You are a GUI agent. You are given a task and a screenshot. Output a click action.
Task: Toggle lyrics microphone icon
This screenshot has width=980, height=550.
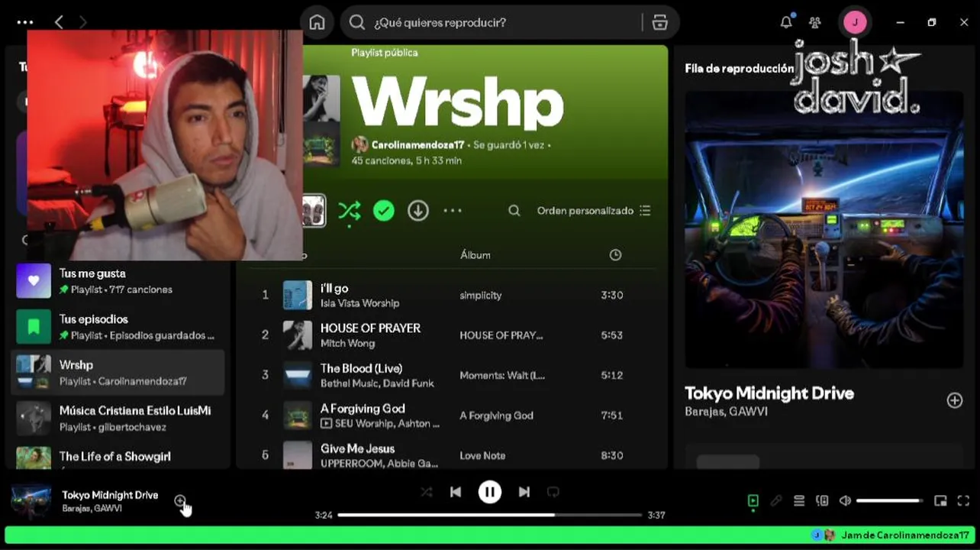[x=776, y=501]
